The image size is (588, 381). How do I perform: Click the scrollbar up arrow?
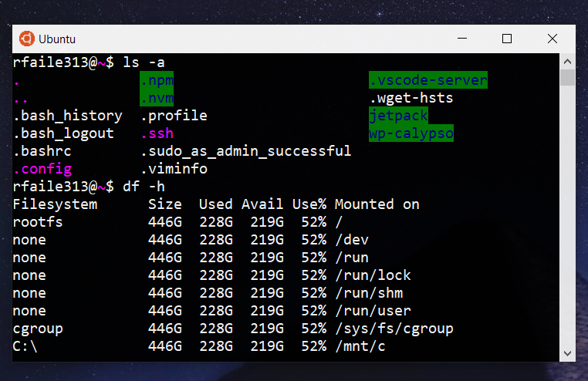pos(567,61)
